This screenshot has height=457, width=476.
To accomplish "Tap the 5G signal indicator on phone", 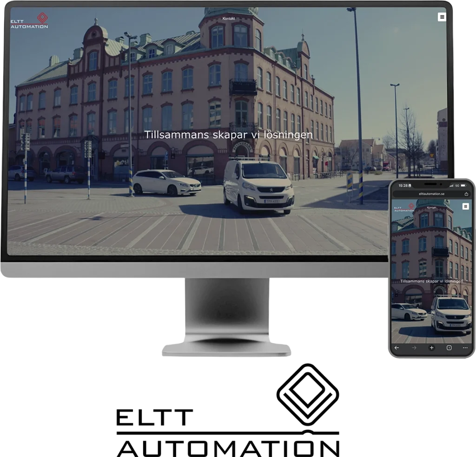I will point(457,185).
